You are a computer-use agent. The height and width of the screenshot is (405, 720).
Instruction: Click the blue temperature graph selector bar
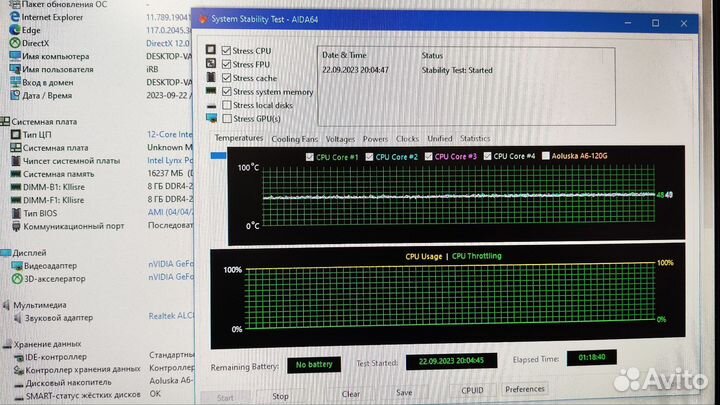(218, 156)
